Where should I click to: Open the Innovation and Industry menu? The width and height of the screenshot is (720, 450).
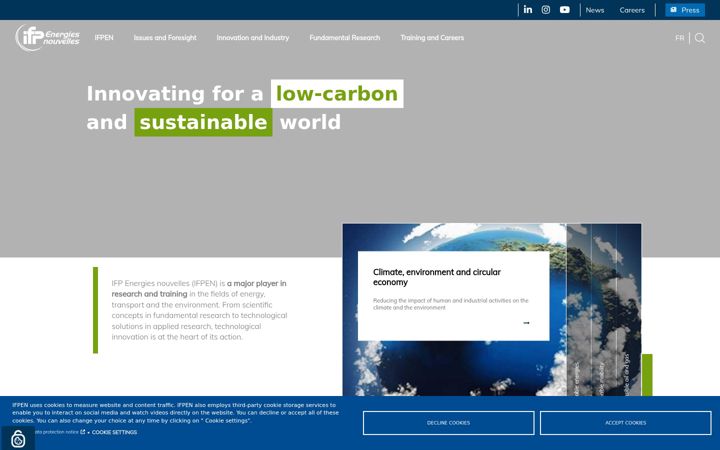[253, 38]
